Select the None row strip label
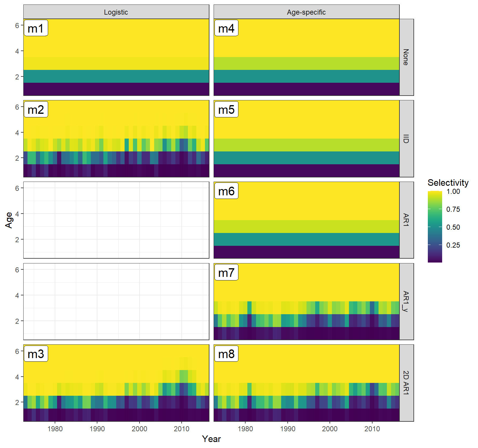The width and height of the screenshot is (478, 448). click(406, 57)
